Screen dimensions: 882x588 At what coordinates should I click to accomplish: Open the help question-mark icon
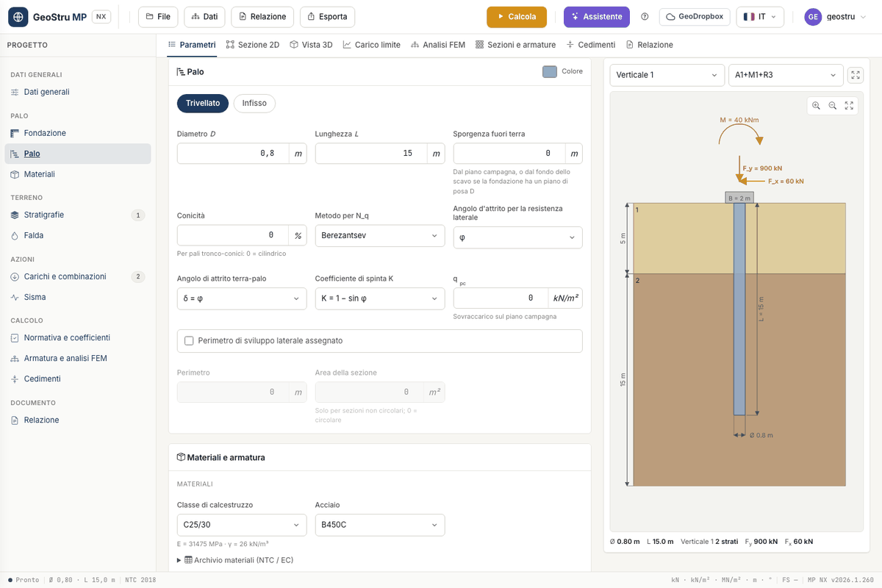coord(645,17)
